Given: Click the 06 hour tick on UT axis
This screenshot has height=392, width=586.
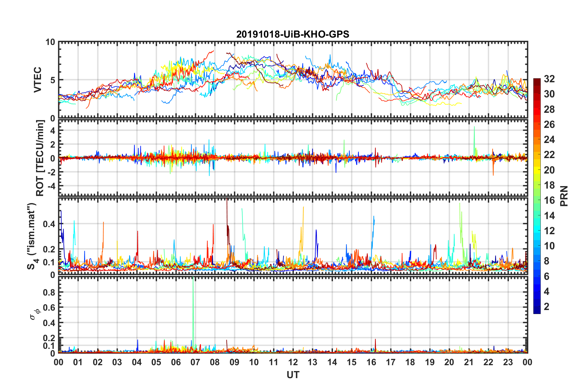Looking at the screenshot, I should (x=176, y=362).
